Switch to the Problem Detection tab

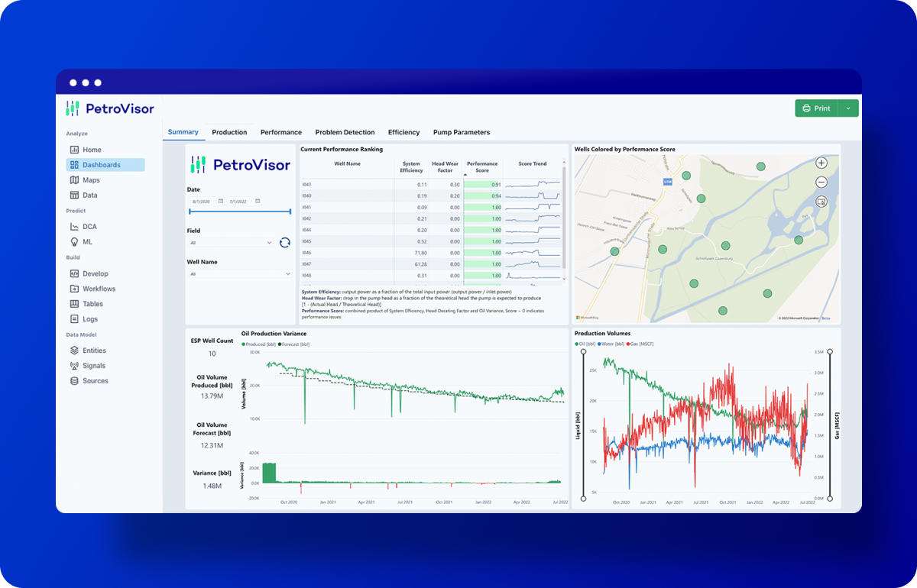345,132
